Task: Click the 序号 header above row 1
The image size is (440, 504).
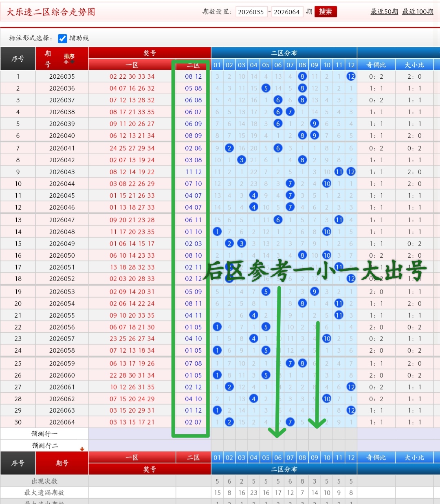Action: (x=18, y=59)
